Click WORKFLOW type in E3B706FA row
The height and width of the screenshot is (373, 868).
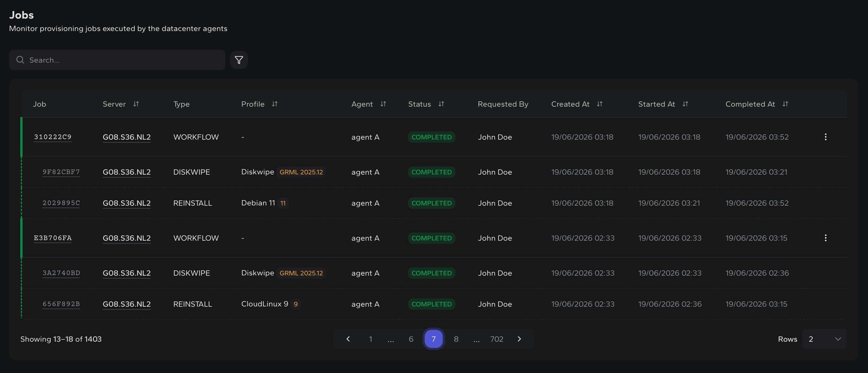click(x=196, y=238)
